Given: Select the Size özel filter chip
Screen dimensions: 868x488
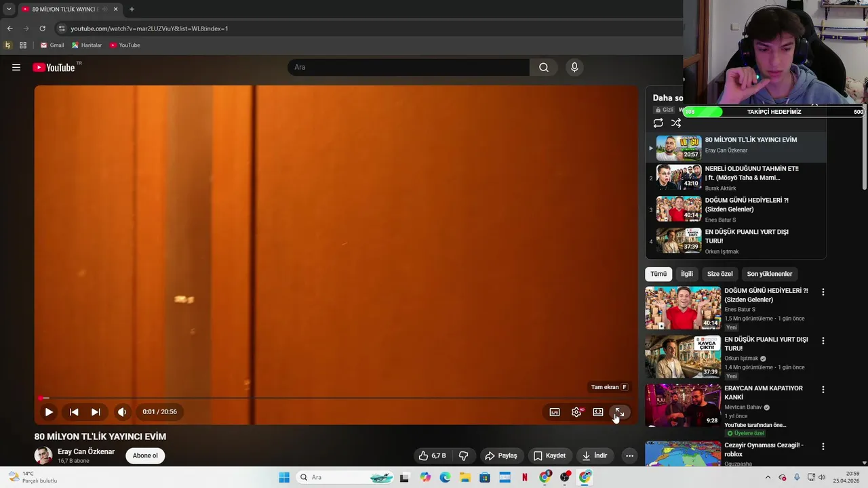Looking at the screenshot, I should tap(719, 274).
